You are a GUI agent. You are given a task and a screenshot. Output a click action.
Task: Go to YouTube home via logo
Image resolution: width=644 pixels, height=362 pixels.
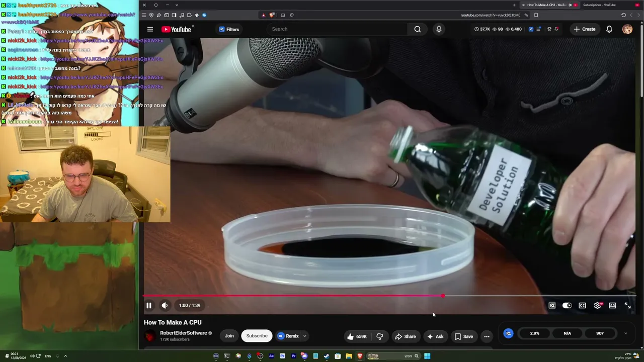click(177, 29)
